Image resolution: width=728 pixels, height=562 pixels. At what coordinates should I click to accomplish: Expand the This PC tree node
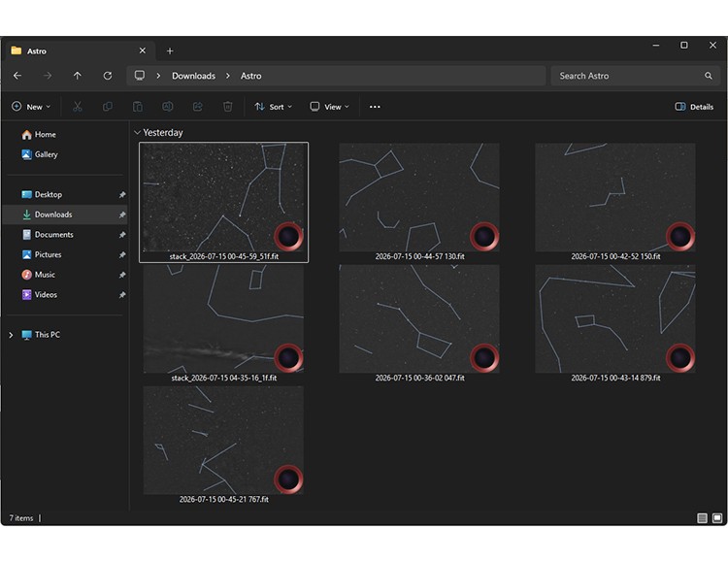pyautogui.click(x=11, y=335)
